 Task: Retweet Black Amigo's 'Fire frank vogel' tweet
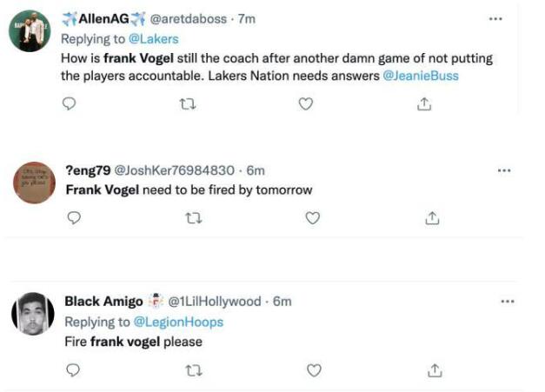point(192,370)
